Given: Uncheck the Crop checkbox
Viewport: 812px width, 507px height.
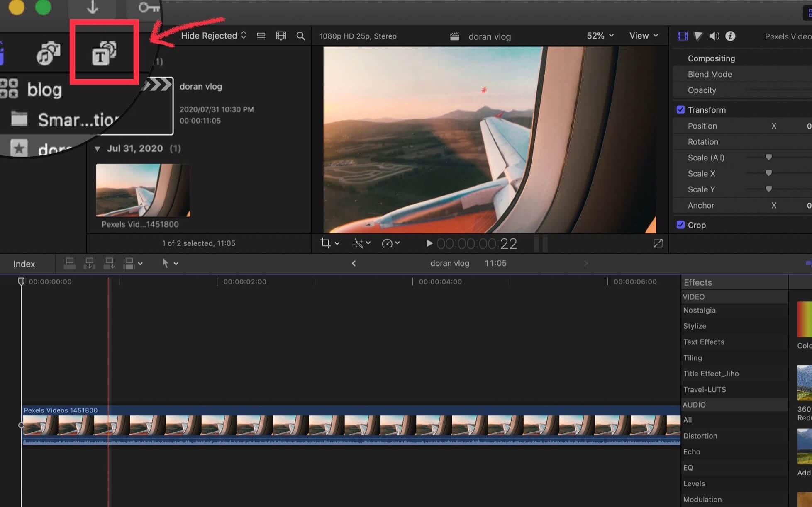Looking at the screenshot, I should click(x=680, y=225).
